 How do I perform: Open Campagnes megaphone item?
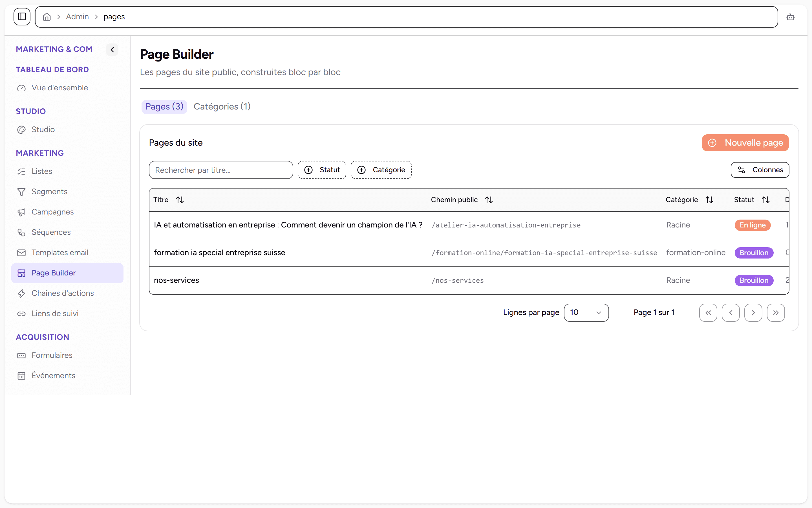(67, 212)
